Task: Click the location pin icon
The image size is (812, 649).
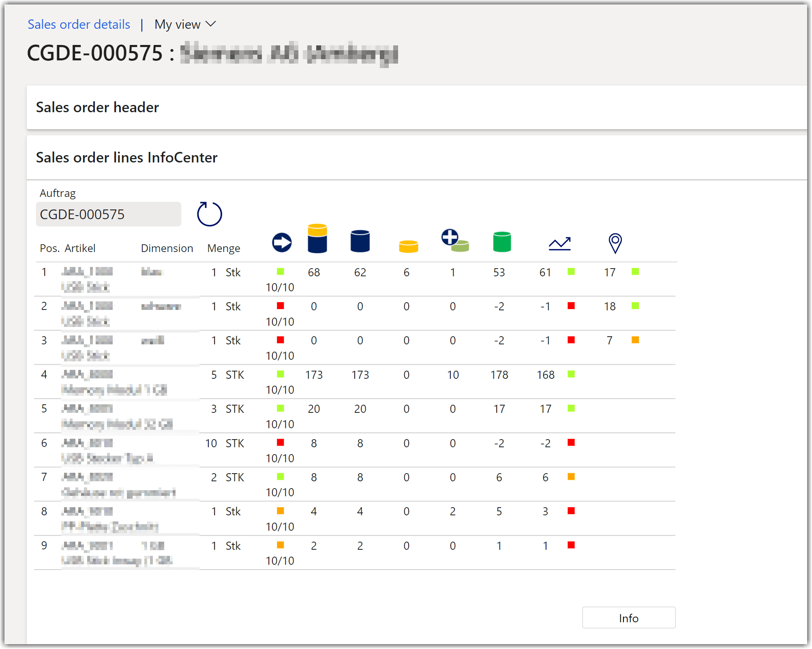Action: click(615, 243)
